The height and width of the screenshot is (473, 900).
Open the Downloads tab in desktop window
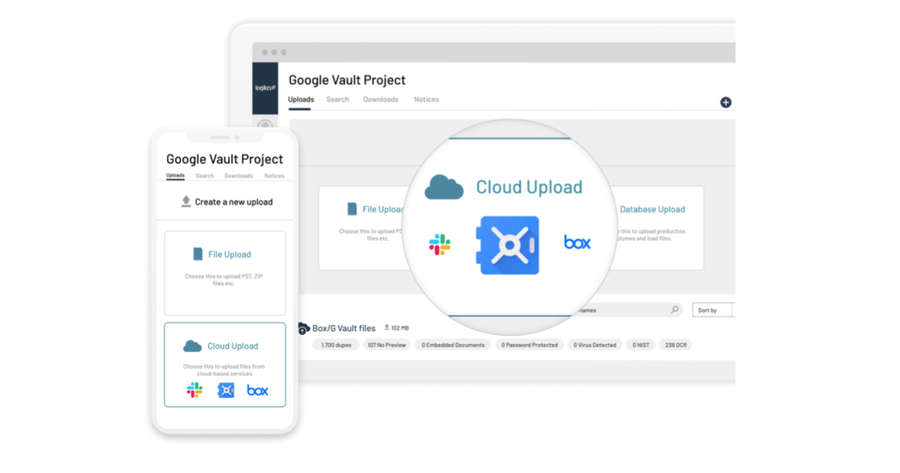click(x=381, y=99)
